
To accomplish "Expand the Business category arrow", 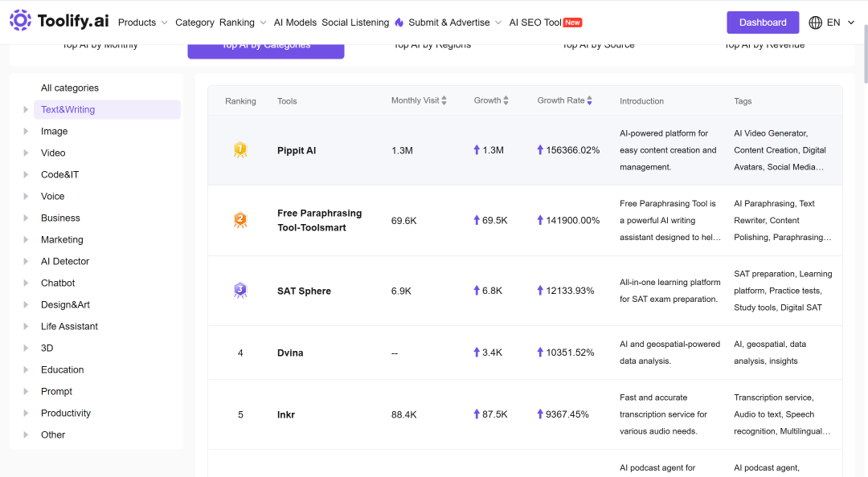I will coord(26,218).
